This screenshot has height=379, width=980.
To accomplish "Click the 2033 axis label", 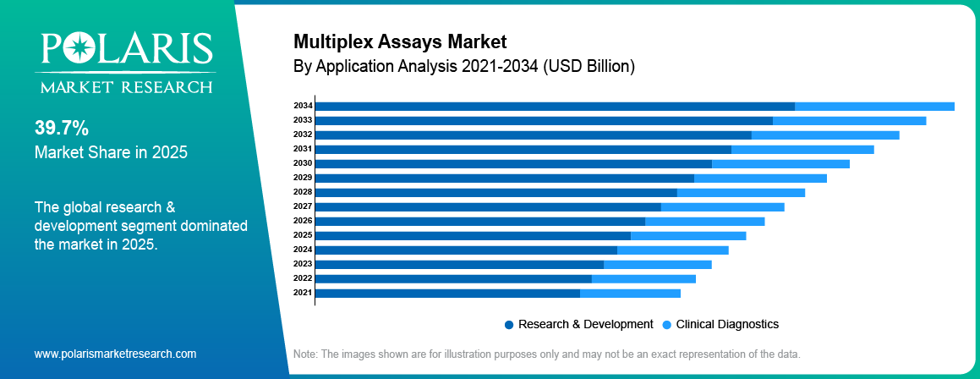I will tap(303, 119).
